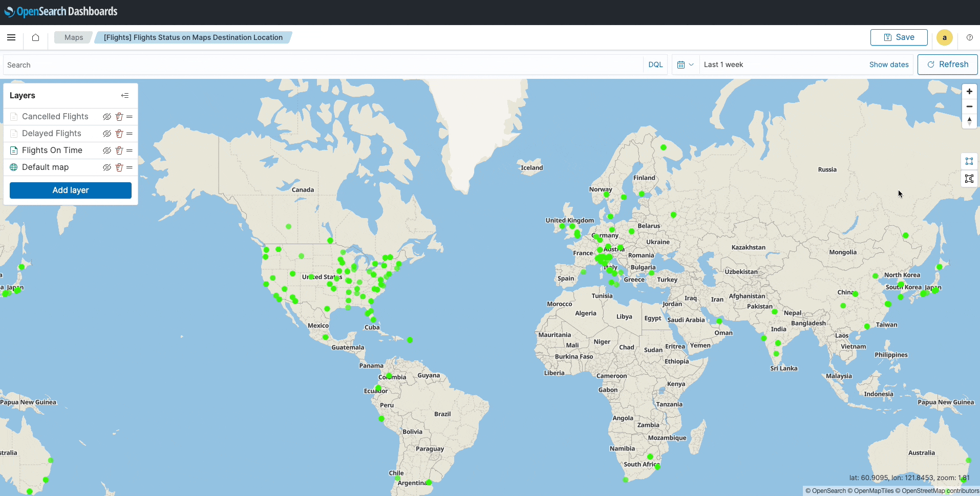The image size is (980, 496).
Task: Click the Delayed Flights document icon
Action: (x=14, y=134)
